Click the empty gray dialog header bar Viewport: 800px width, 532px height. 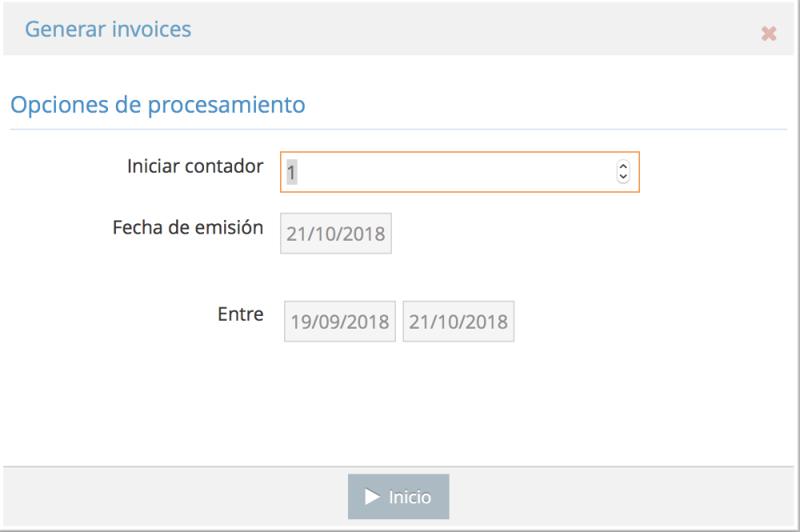[480, 30]
